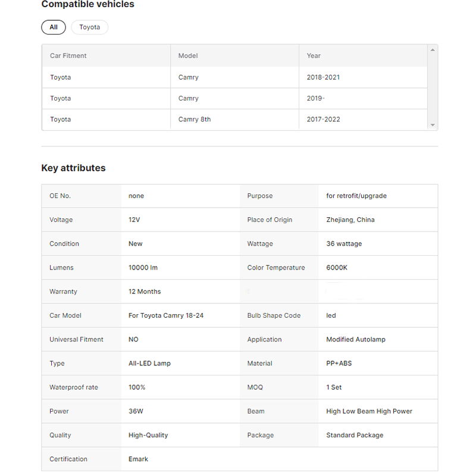Click the table scroll down arrow
The width and height of the screenshot is (476, 476).
433,125
